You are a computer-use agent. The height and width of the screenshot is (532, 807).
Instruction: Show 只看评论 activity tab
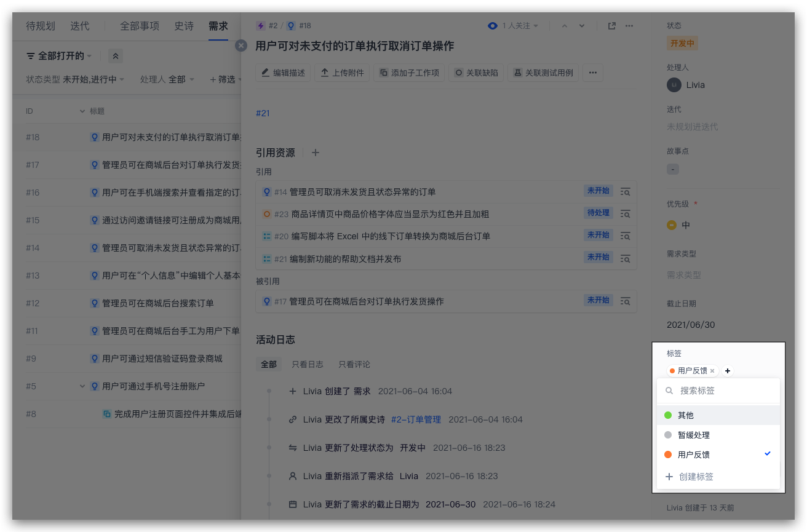click(x=354, y=364)
